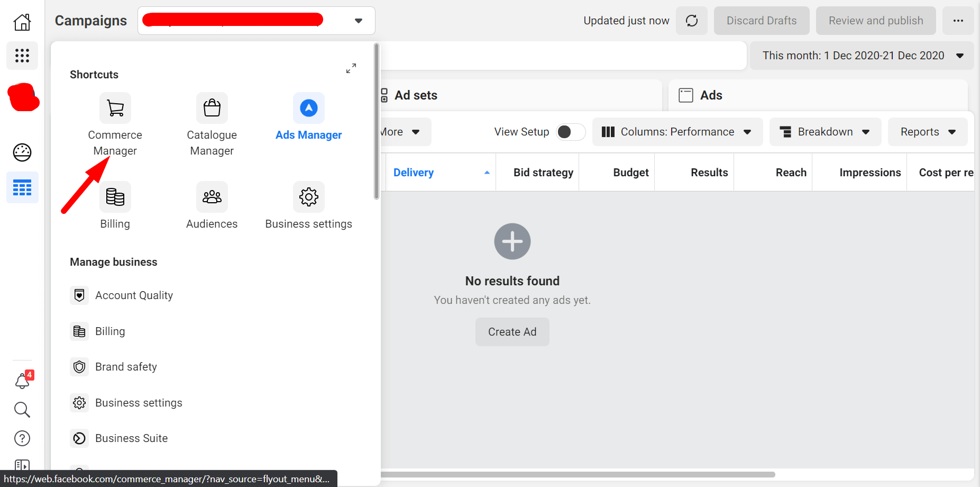Click the horizontal scrollbar below the table
This screenshot has width=980, height=487.
click(x=576, y=474)
